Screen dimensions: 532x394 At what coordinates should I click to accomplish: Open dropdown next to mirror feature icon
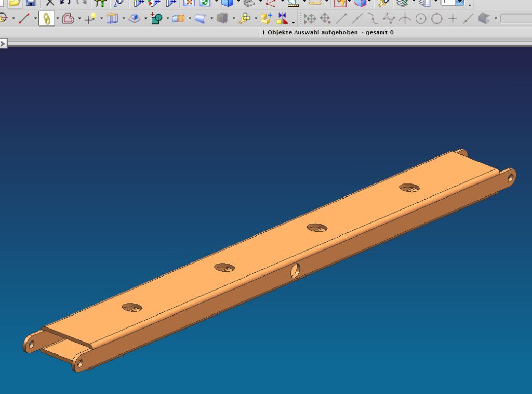coord(294,22)
